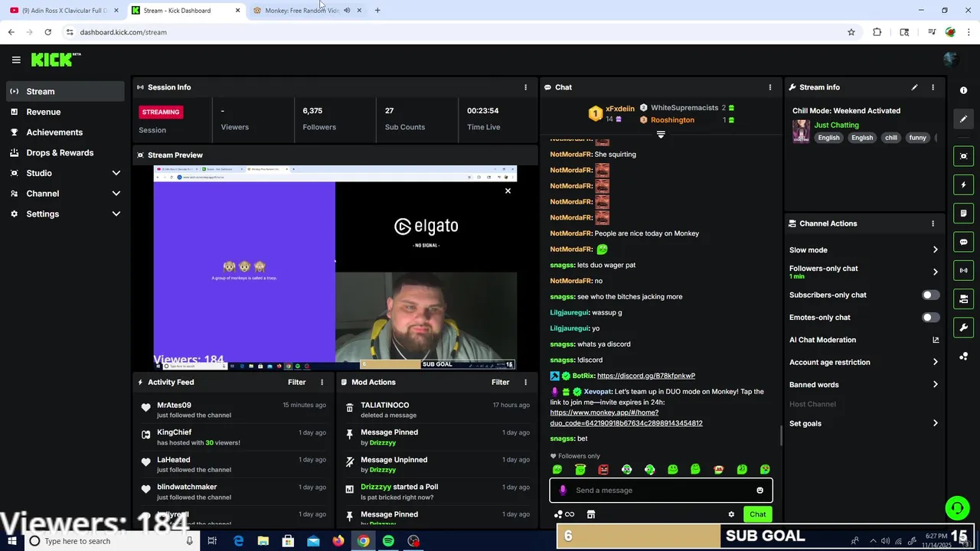Open the discord.gg link from BotRix
Viewport: 980px width, 551px height.
[645, 376]
